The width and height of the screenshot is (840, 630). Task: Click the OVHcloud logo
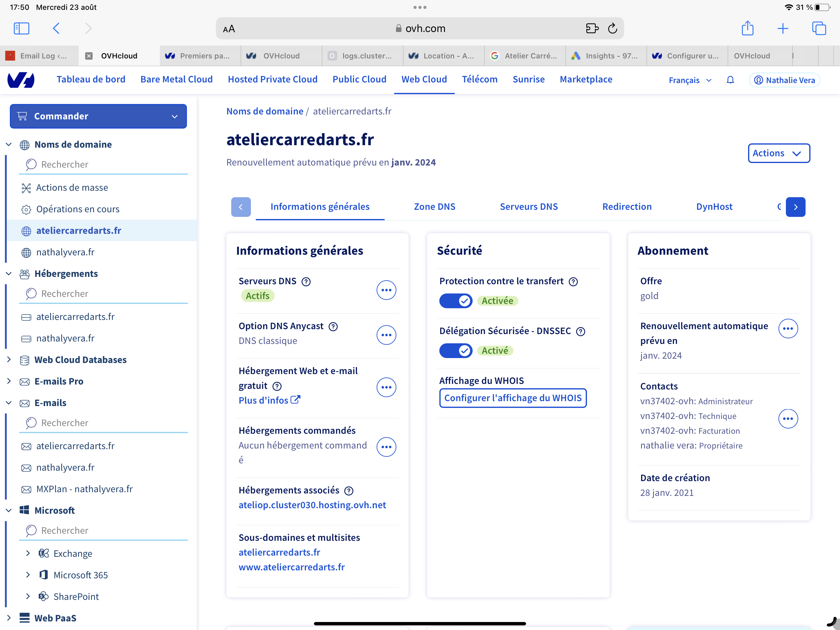(21, 80)
